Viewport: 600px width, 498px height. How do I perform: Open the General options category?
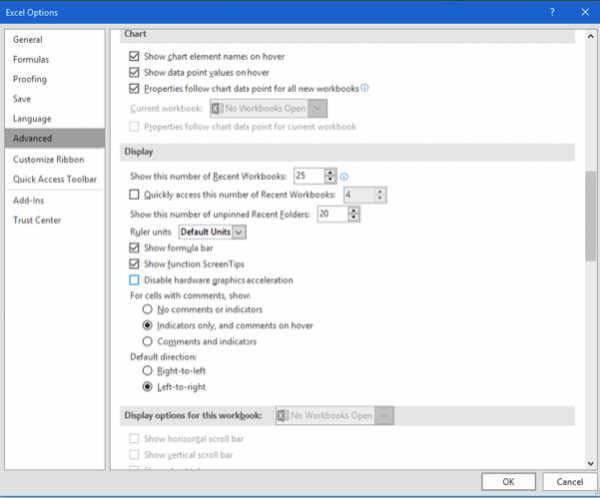(x=55, y=39)
